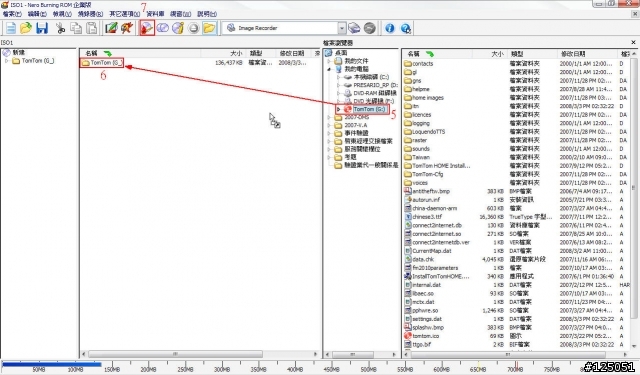Image resolution: width=640 pixels, height=375 pixels.
Task: Collapse the 我的電腦 tree node
Action: pos(329,69)
